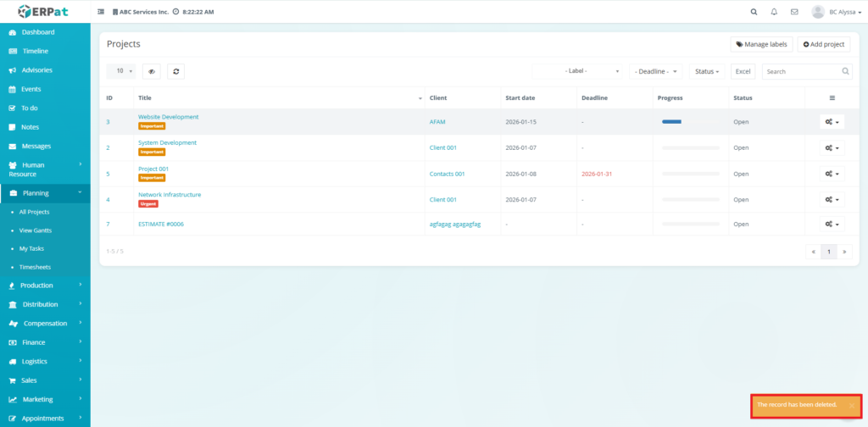Click the projects Search input field

(801, 72)
